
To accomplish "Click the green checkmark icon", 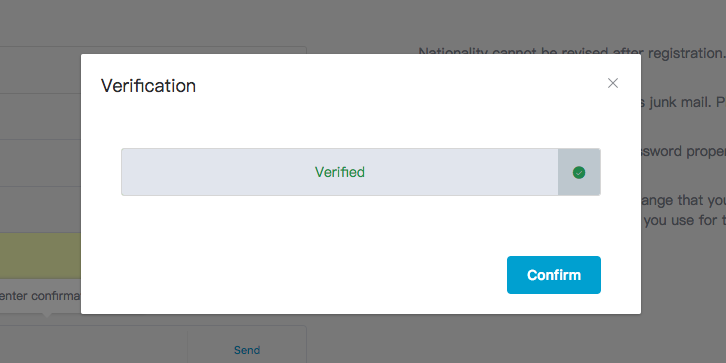I will (x=579, y=173).
